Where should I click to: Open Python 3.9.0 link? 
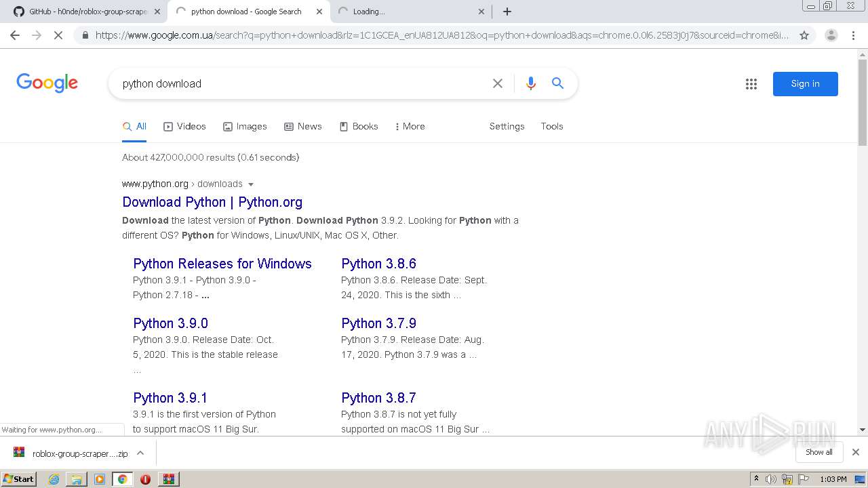pyautogui.click(x=170, y=323)
